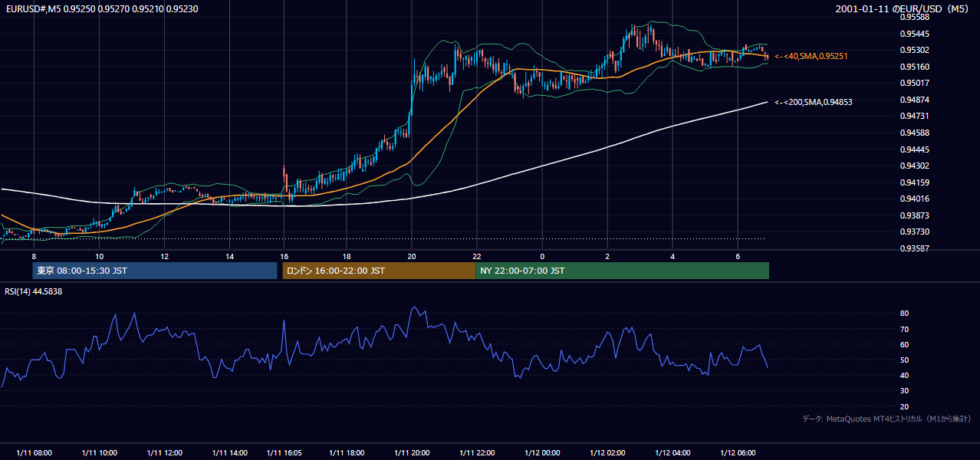Click the RSI 60 level label
The height and width of the screenshot is (460, 980).
tap(904, 344)
